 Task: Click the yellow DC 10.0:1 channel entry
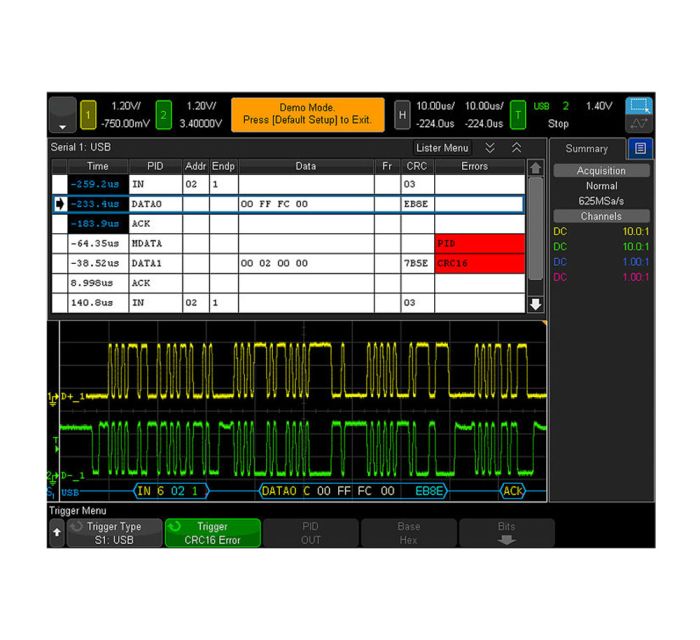pyautogui.click(x=601, y=231)
